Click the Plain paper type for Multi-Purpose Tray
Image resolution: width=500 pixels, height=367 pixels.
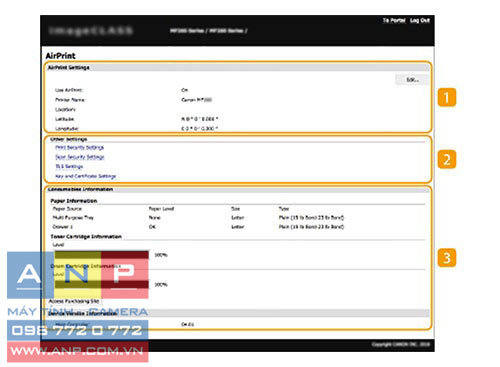(x=311, y=218)
